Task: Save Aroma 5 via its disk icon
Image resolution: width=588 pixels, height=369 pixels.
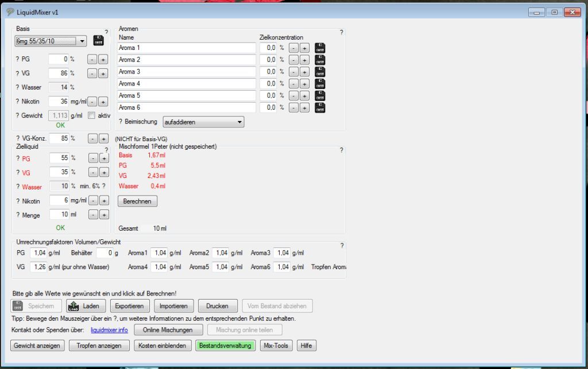Action: click(320, 96)
